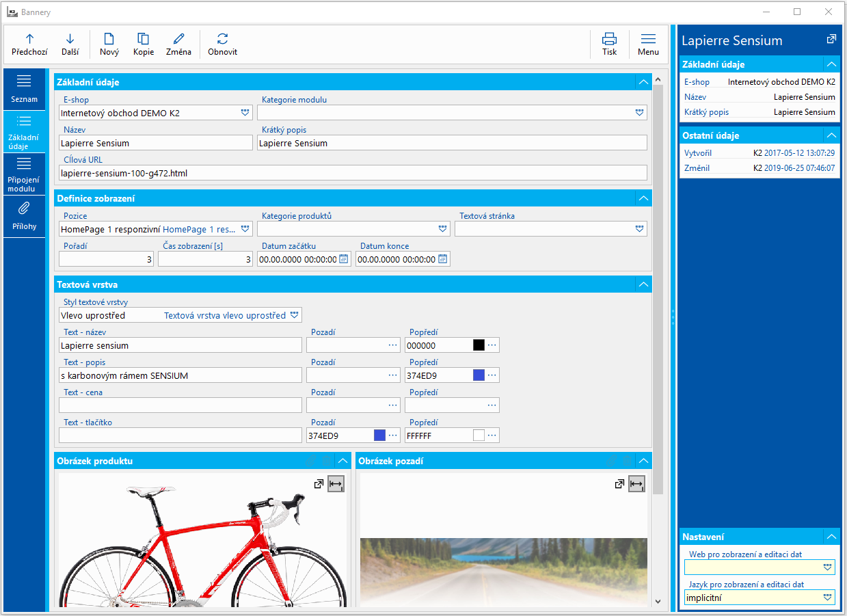Open Obrázek pozadí image in external window
This screenshot has width=847, height=616.
point(619,484)
